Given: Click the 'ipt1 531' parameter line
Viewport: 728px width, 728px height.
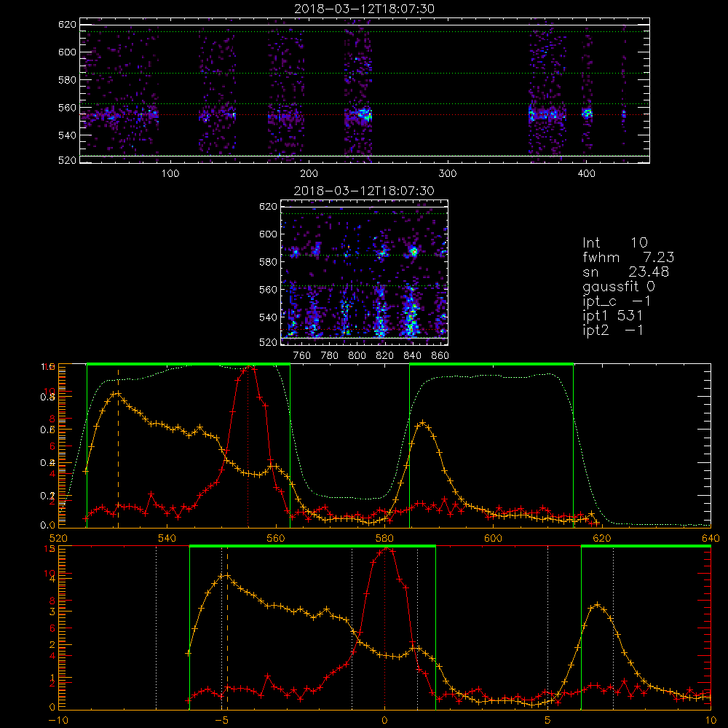Looking at the screenshot, I should click(x=613, y=316).
